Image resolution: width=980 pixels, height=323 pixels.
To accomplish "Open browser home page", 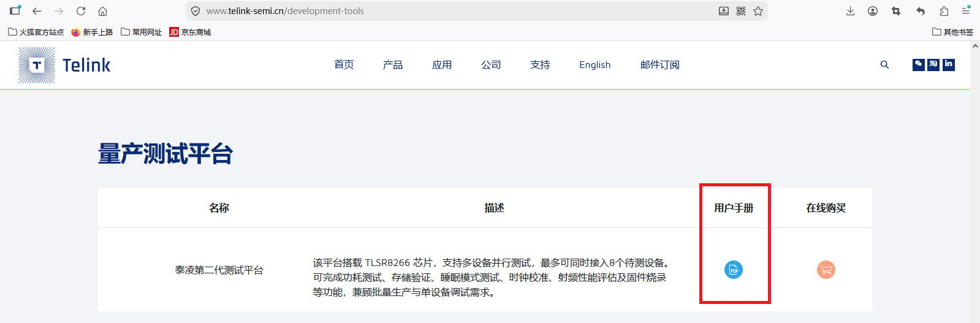I will pyautogui.click(x=103, y=11).
